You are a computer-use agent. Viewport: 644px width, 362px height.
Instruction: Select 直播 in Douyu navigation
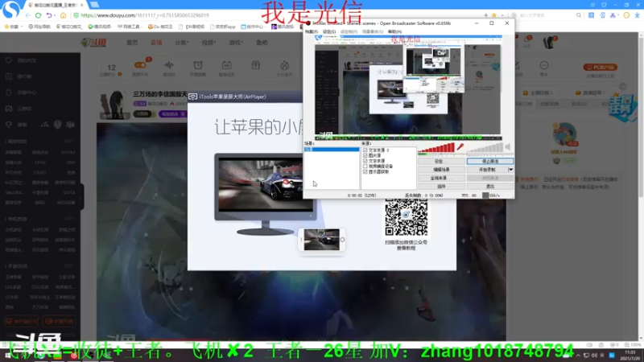tap(156, 43)
